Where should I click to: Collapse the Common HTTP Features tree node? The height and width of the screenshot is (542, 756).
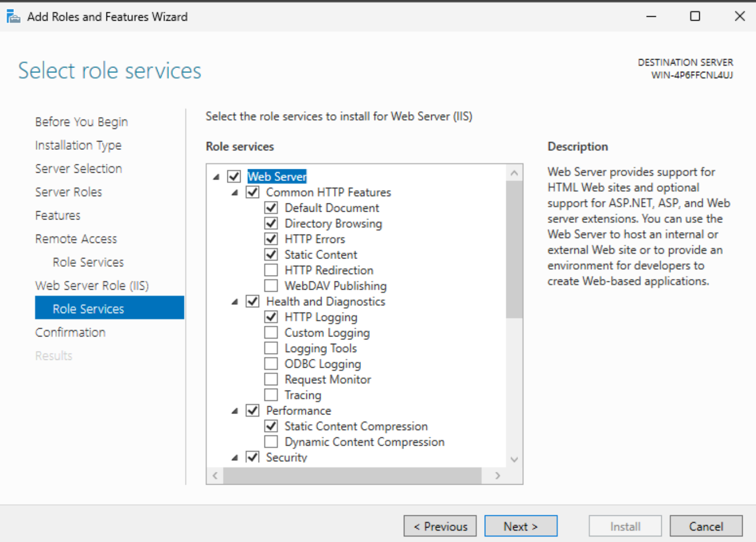click(x=235, y=193)
